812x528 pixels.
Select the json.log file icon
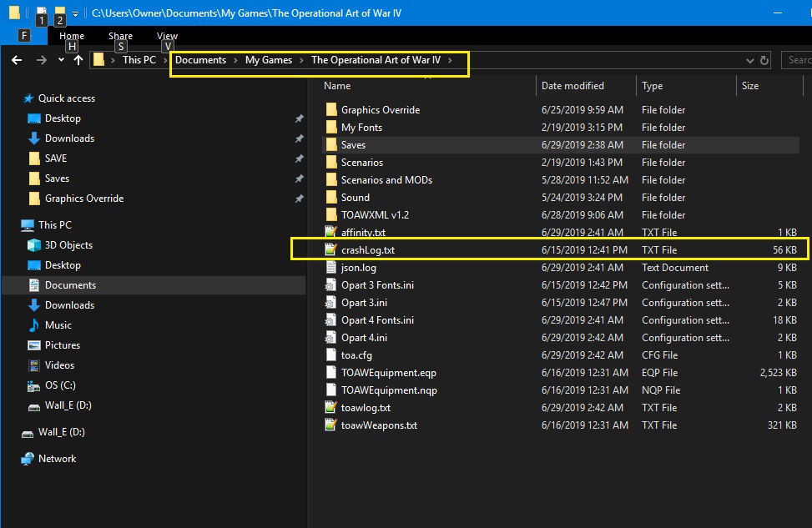pyautogui.click(x=331, y=267)
